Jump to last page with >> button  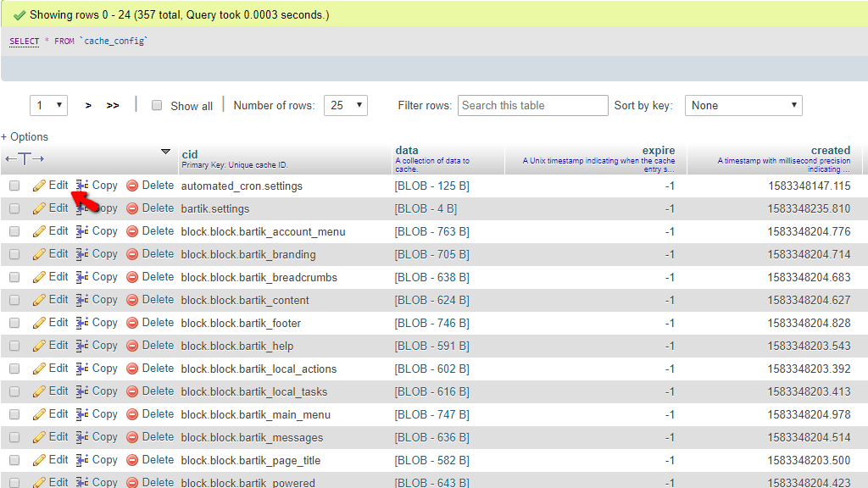113,105
